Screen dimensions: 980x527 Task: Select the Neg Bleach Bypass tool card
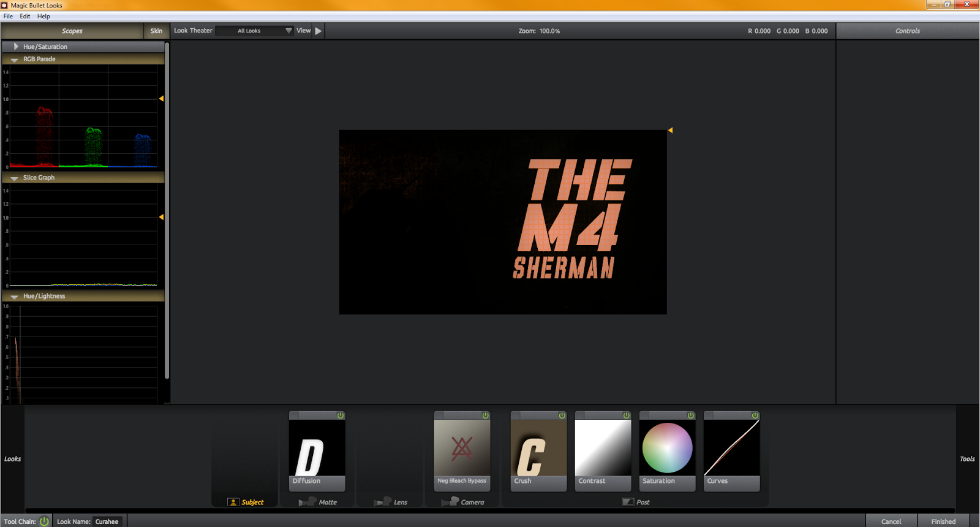point(462,452)
